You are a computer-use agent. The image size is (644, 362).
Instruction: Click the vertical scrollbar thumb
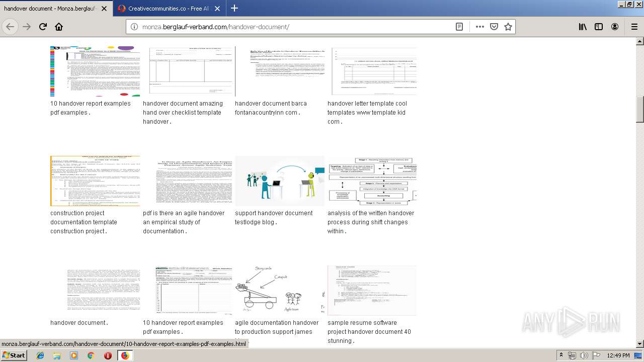640,109
